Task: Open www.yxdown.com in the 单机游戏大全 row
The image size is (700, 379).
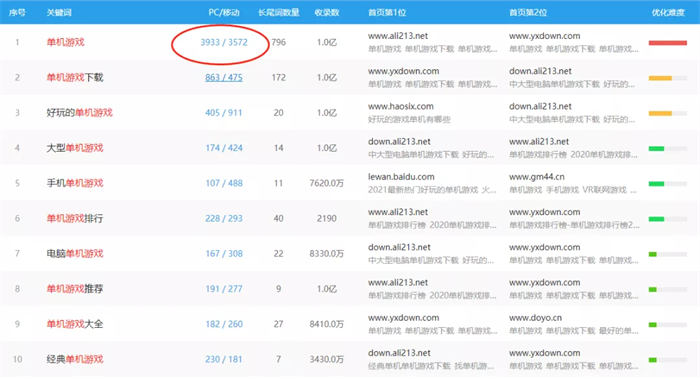Action: [404, 318]
